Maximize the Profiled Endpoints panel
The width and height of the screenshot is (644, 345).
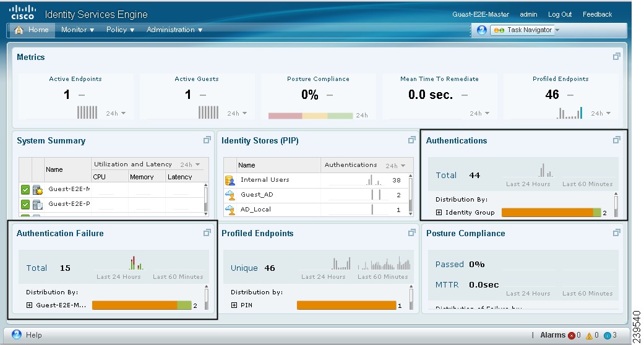pyautogui.click(x=411, y=233)
